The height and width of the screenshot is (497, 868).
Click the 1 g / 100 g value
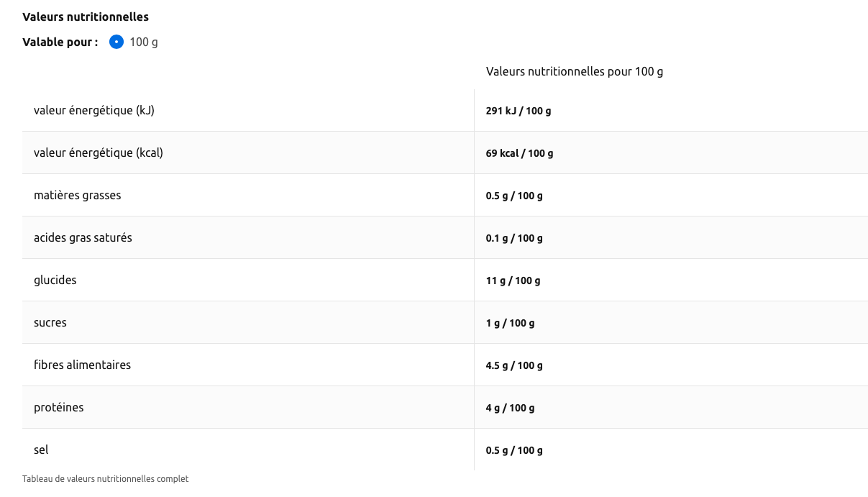pyautogui.click(x=510, y=323)
